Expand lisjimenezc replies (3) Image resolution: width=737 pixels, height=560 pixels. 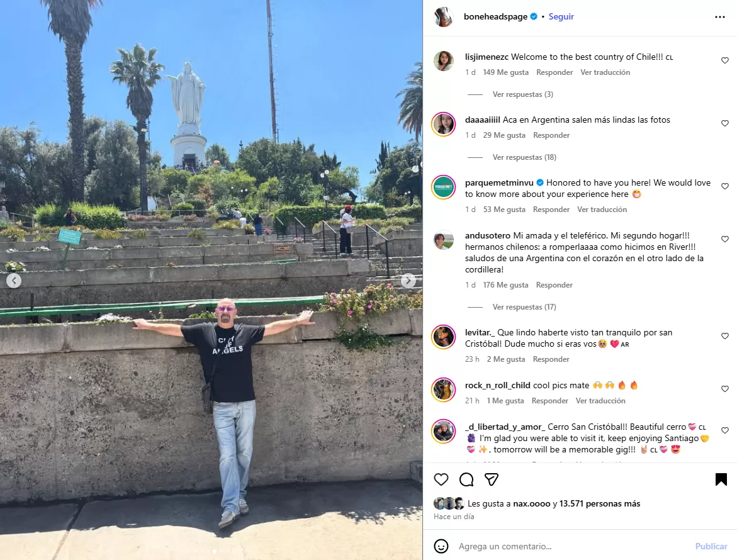pos(522,94)
